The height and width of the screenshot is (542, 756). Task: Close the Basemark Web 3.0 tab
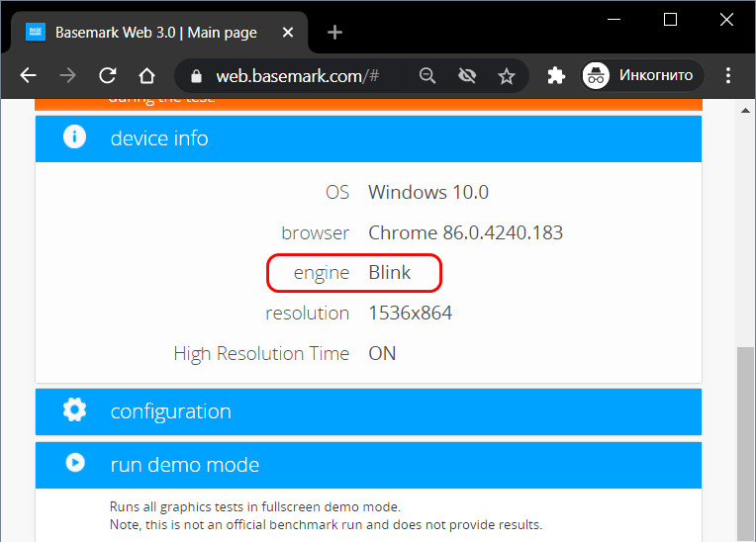pyautogui.click(x=288, y=33)
